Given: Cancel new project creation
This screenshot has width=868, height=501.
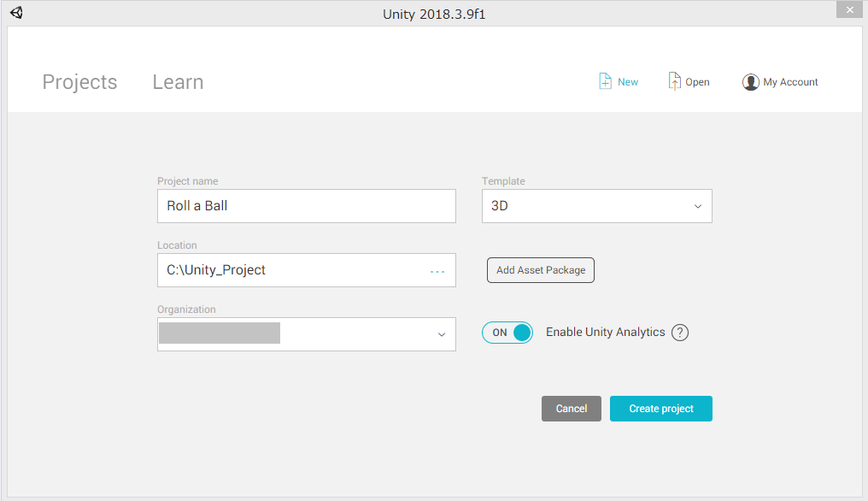Looking at the screenshot, I should pyautogui.click(x=572, y=409).
